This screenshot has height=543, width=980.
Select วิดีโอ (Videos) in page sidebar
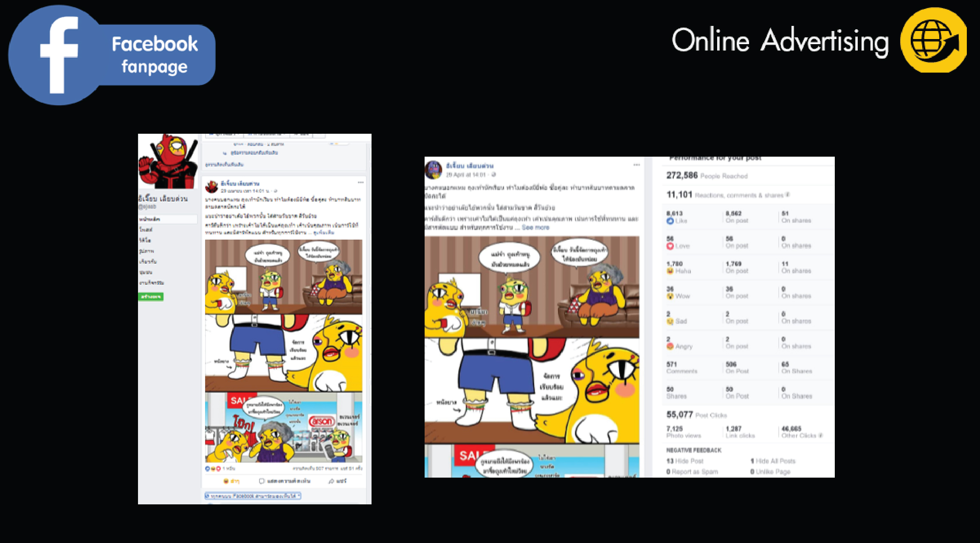pyautogui.click(x=145, y=240)
